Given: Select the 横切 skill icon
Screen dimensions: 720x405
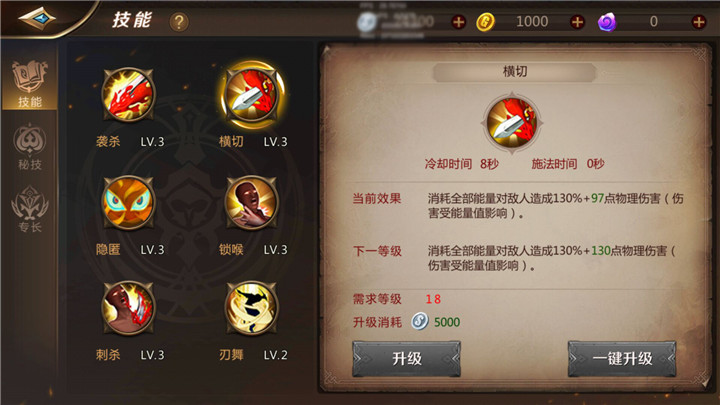Looking at the screenshot, I should pyautogui.click(x=252, y=95).
